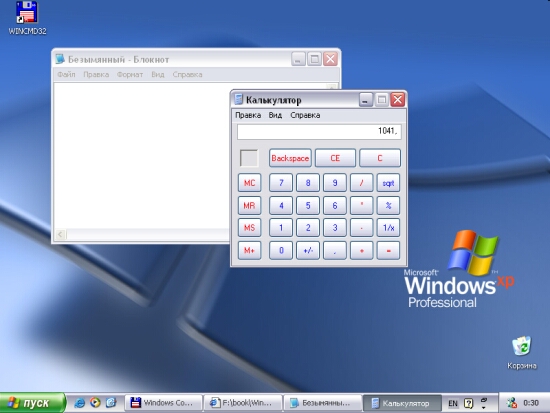The image size is (550, 413).
Task: Click digit 4 on calculator
Action: (281, 205)
